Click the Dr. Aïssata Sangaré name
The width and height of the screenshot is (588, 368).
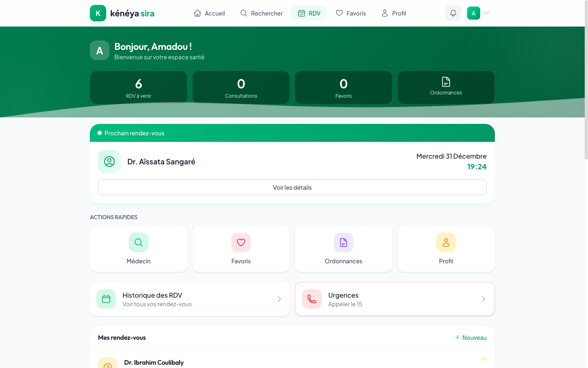161,162
